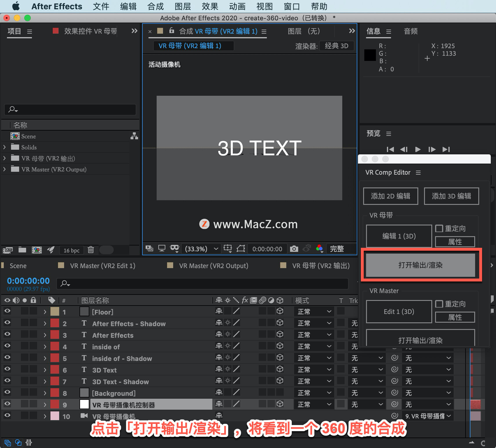The height and width of the screenshot is (448, 496).
Task: Click the interpret footage icon
Action: [x=8, y=250]
